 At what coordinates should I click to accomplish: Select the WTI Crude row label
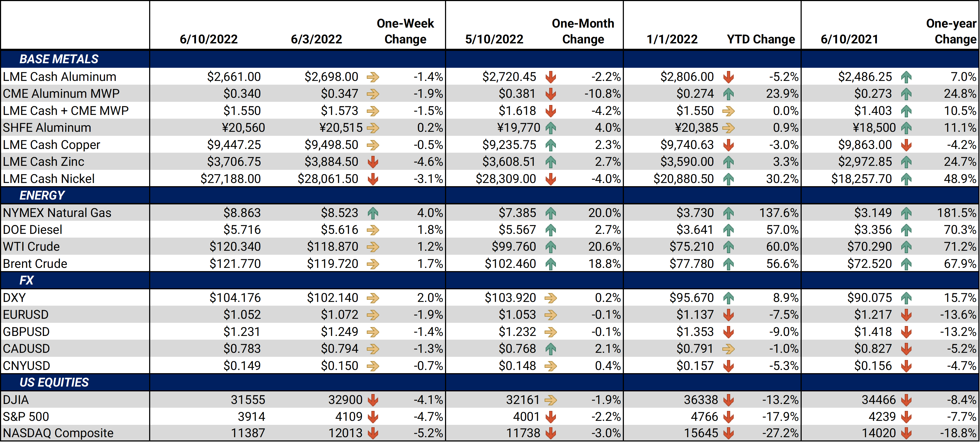click(x=31, y=247)
